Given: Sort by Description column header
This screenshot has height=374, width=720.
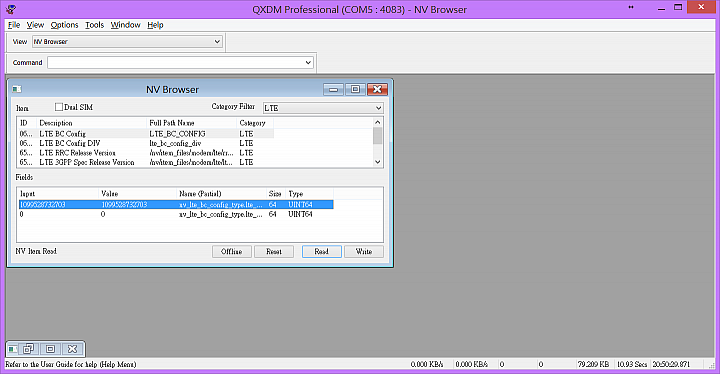Looking at the screenshot, I should point(91,123).
